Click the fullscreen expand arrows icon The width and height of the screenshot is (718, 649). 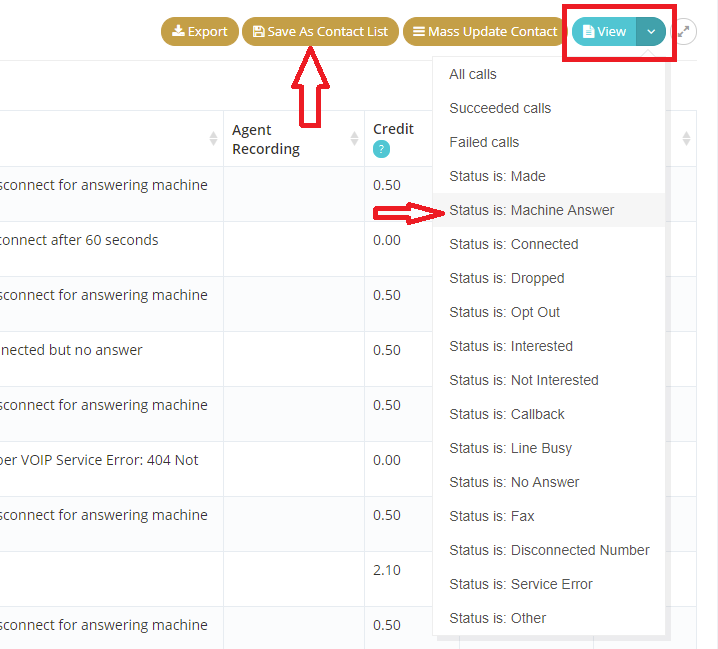point(684,32)
